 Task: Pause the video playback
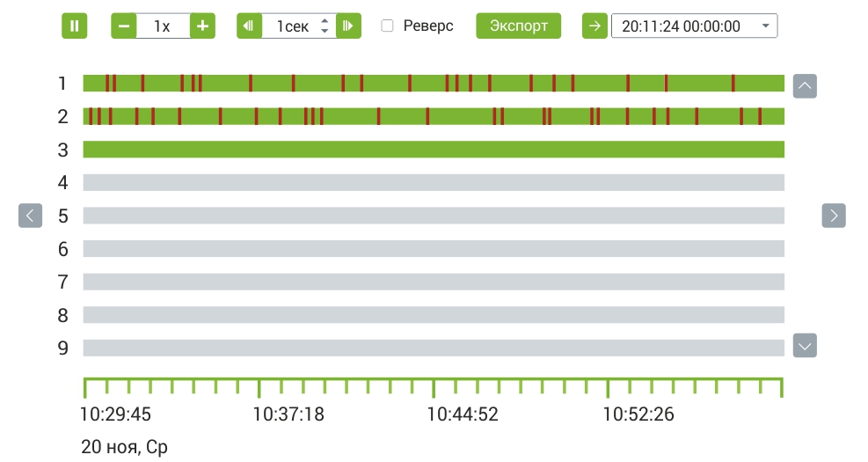(74, 26)
